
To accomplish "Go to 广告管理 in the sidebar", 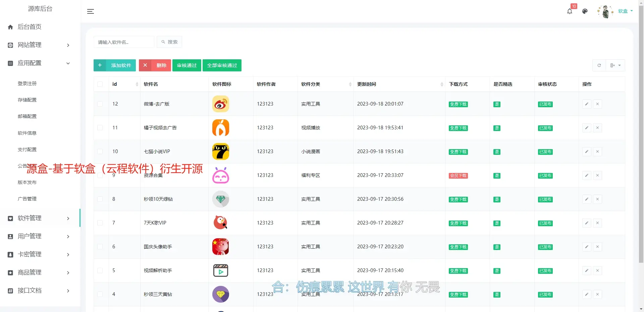I will (x=27, y=199).
